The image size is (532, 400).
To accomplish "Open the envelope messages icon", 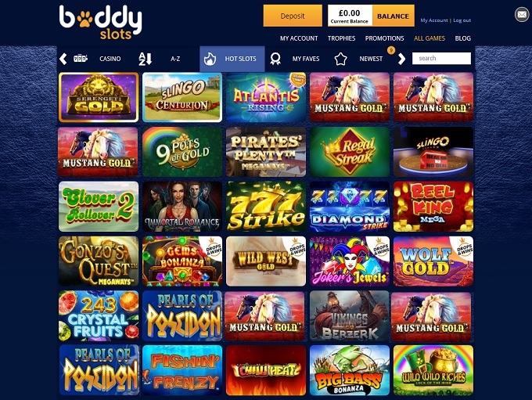I will click(x=522, y=15).
